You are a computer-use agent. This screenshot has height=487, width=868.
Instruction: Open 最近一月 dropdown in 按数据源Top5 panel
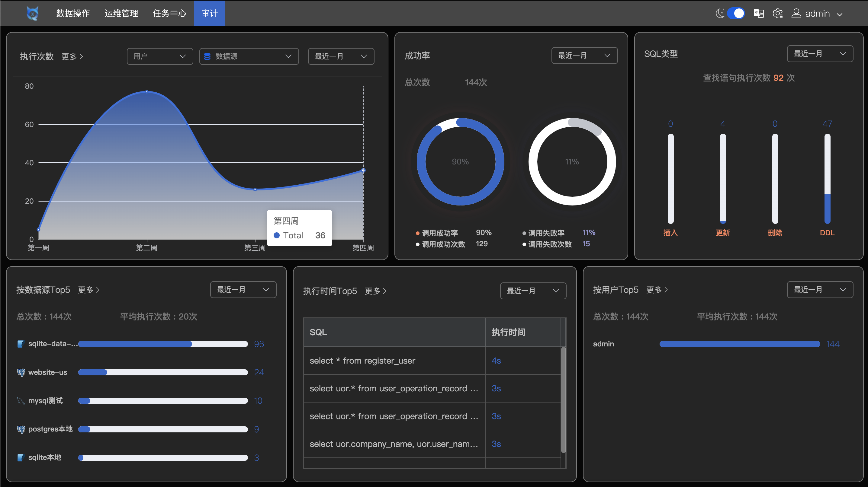(243, 289)
